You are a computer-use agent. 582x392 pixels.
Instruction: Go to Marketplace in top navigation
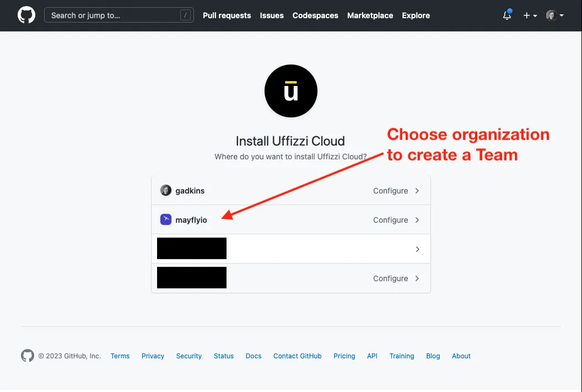[x=370, y=15]
